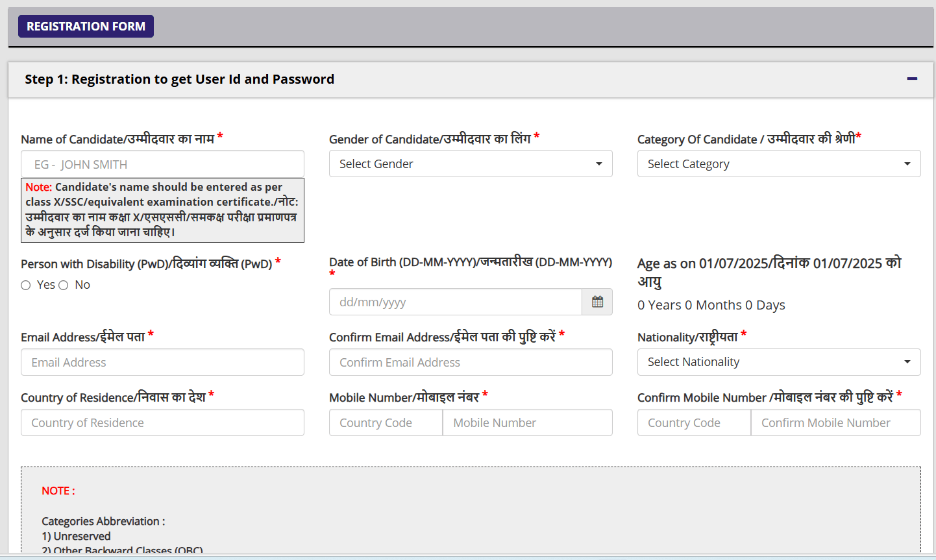Collapse the Step 1 registration section

912,79
